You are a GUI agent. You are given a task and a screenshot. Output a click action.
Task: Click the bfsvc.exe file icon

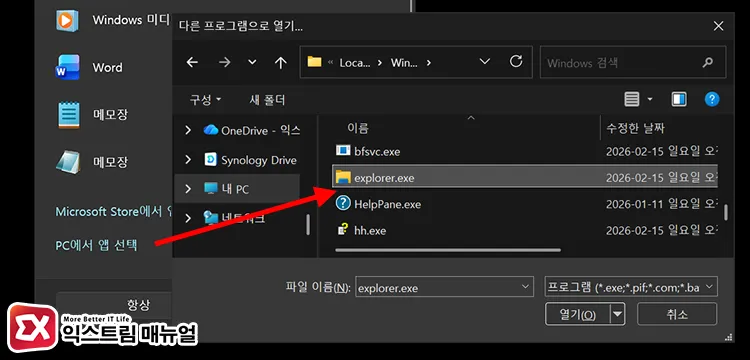click(x=343, y=151)
